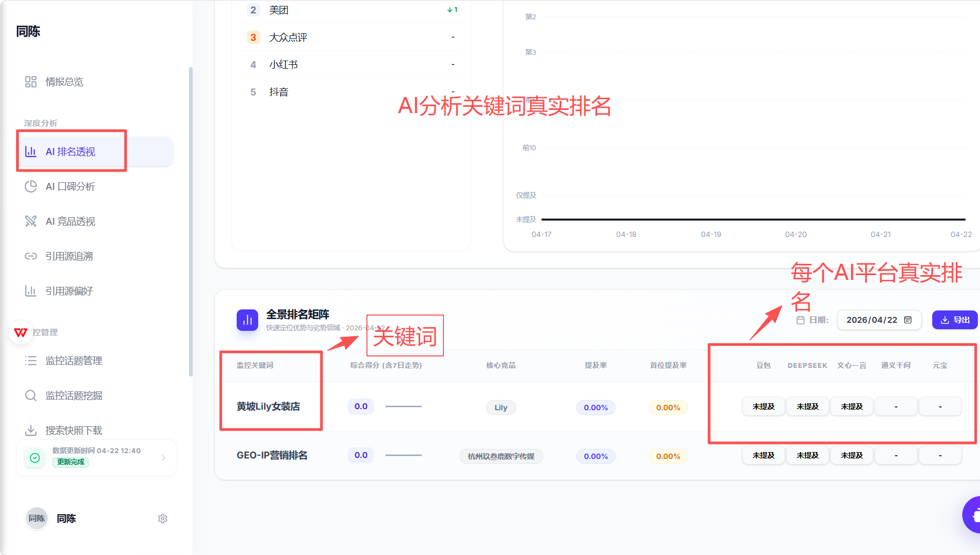Click the GEO-IP营销排名 keyword row
The image size is (980, 555).
(597, 456)
